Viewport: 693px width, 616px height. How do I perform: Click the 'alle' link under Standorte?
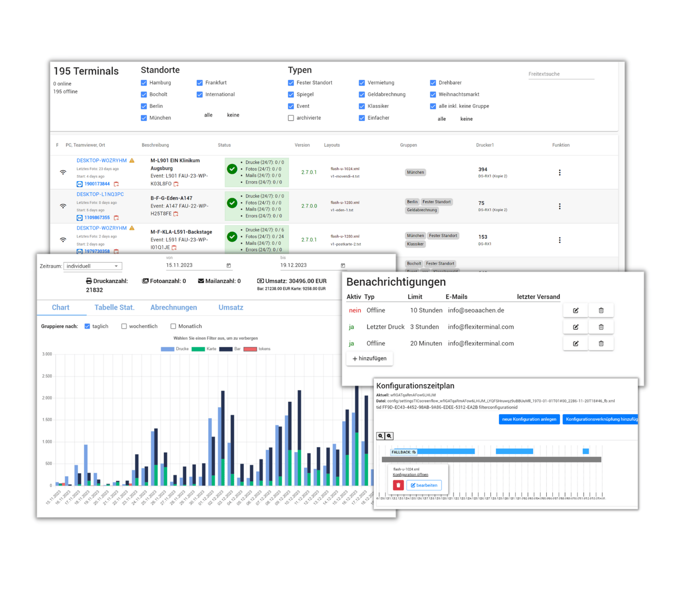[208, 115]
